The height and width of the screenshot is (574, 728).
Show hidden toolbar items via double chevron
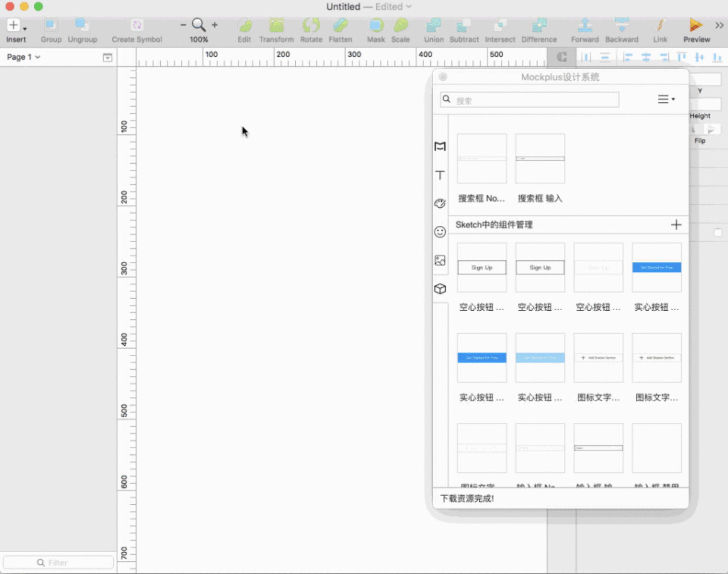[719, 25]
